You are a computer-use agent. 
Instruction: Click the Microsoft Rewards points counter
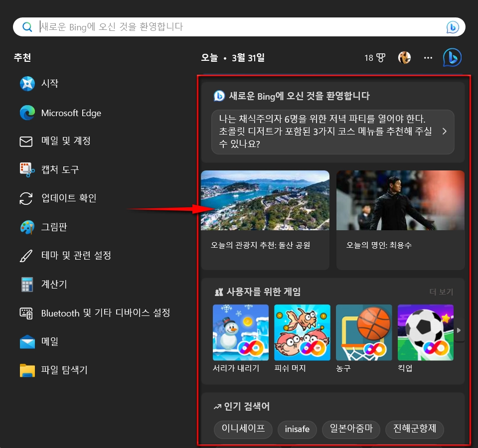point(374,57)
